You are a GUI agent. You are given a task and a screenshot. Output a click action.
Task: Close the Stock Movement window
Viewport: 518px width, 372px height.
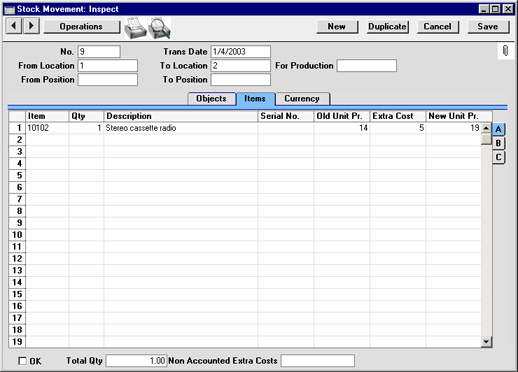point(508,9)
